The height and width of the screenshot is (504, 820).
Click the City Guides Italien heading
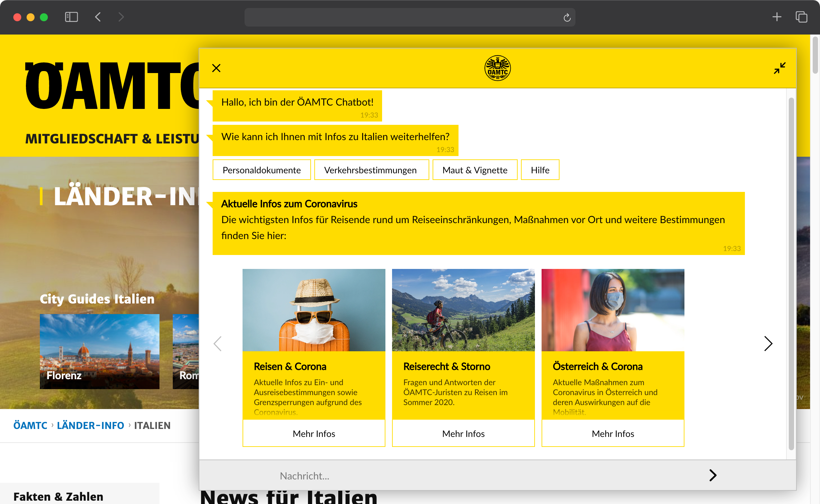pos(97,299)
